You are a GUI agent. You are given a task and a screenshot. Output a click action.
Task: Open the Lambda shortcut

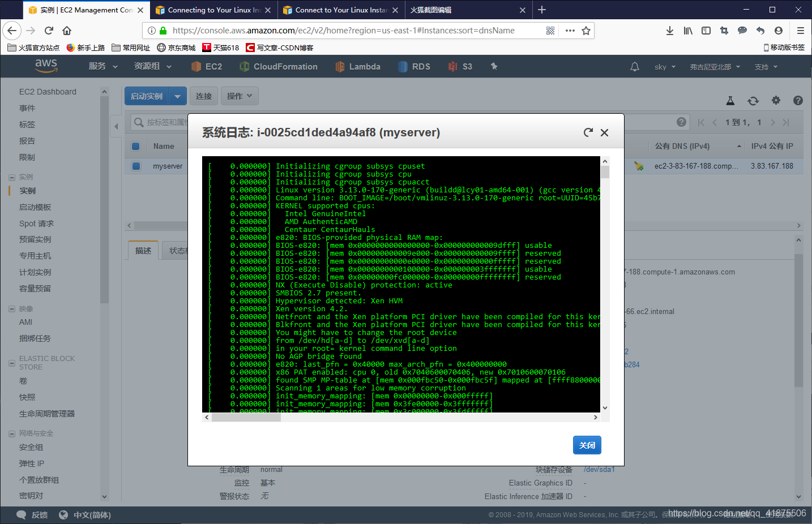coord(358,67)
